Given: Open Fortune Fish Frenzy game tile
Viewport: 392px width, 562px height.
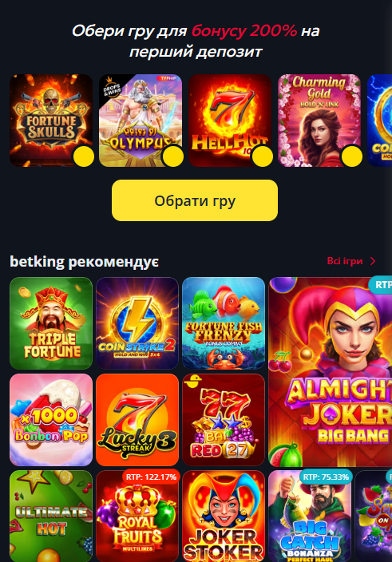Looking at the screenshot, I should pos(224,323).
